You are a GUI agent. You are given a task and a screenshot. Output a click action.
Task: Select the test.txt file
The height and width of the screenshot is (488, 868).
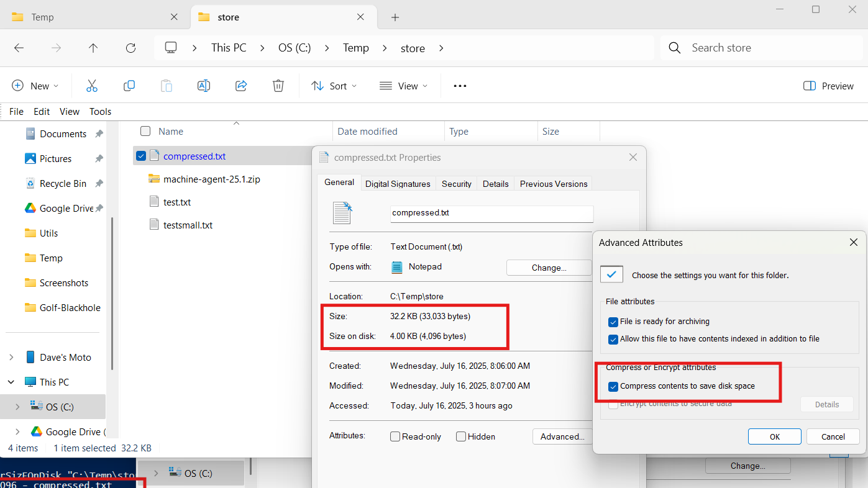tap(177, 202)
